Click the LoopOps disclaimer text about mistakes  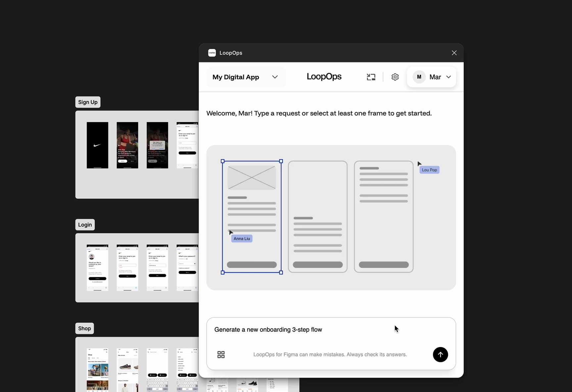point(330,355)
